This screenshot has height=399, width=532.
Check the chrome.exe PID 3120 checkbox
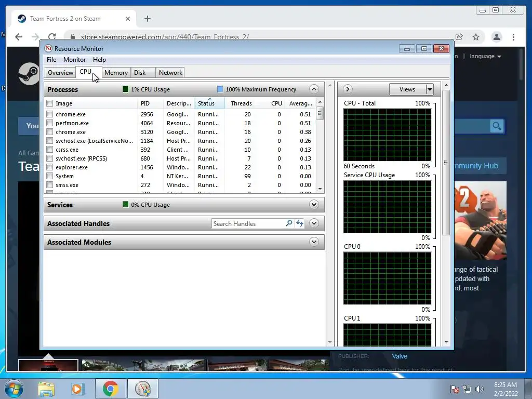[50, 132]
